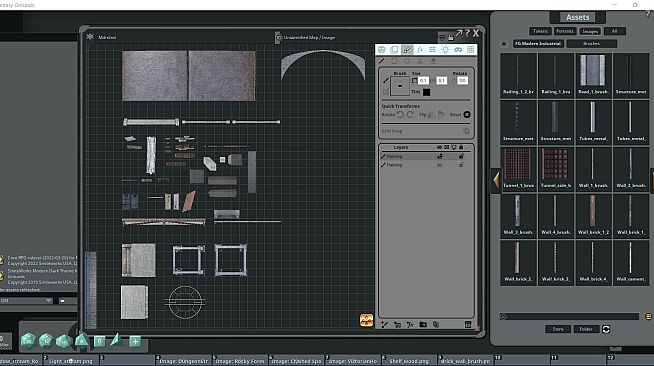
Task: Click the Folder button
Action: coord(586,329)
